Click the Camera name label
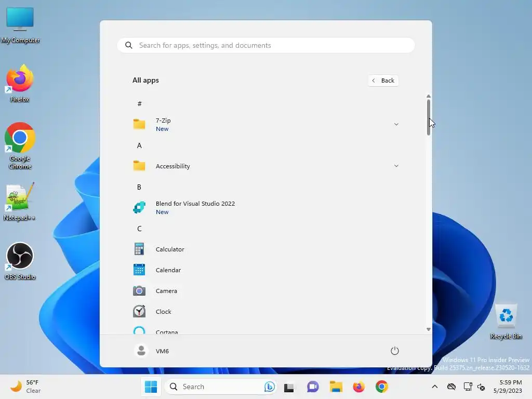 [x=166, y=291]
